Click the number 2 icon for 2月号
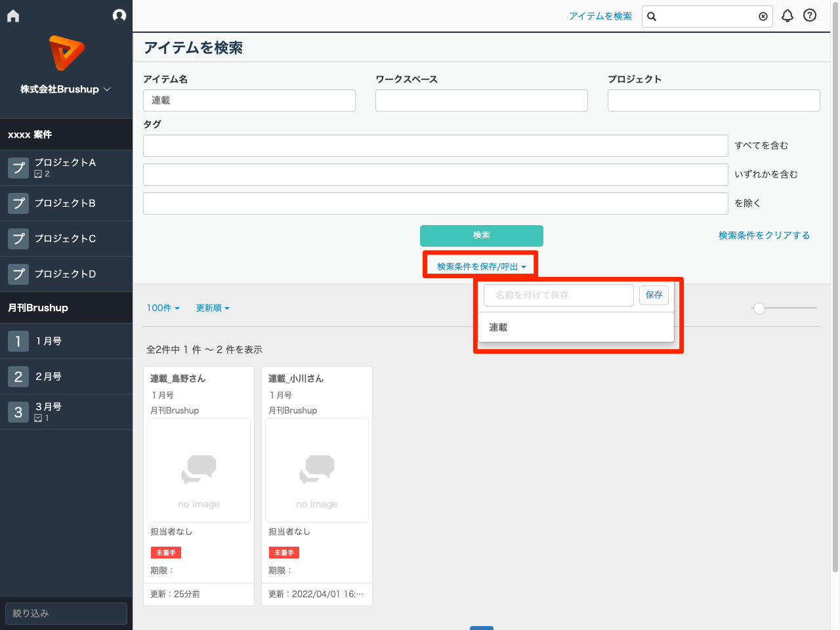The image size is (840, 630). (18, 377)
